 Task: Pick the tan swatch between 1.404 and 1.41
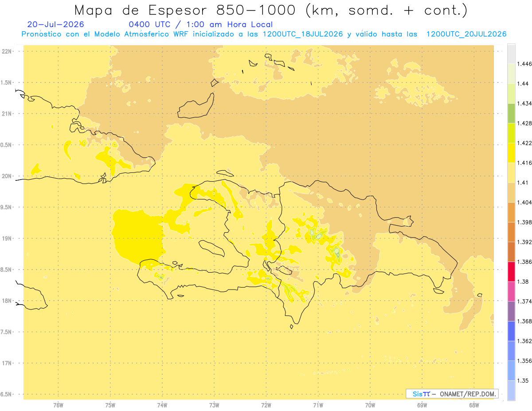point(511,192)
